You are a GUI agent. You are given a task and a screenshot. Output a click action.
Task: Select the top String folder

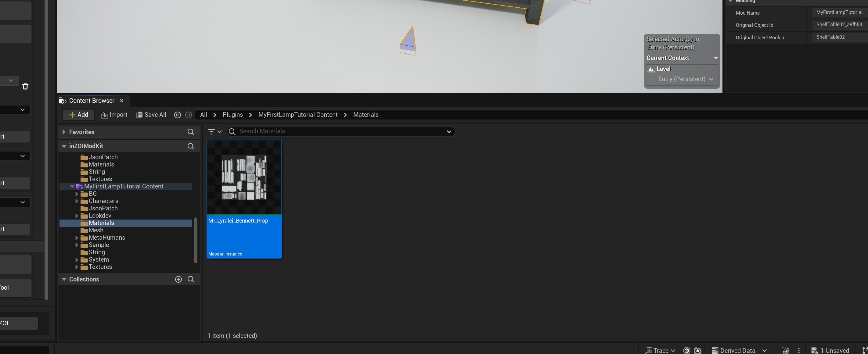coord(97,172)
